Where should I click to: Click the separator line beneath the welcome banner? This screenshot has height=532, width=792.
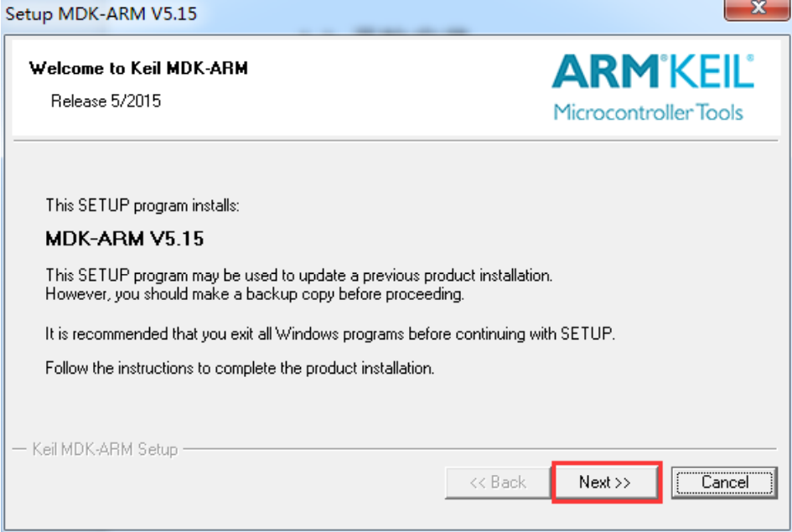click(x=396, y=140)
